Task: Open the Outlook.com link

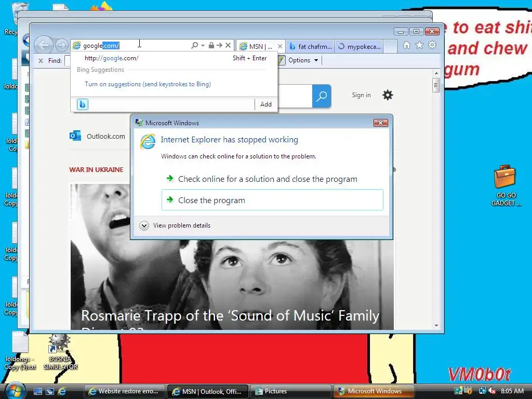Action: click(x=97, y=136)
